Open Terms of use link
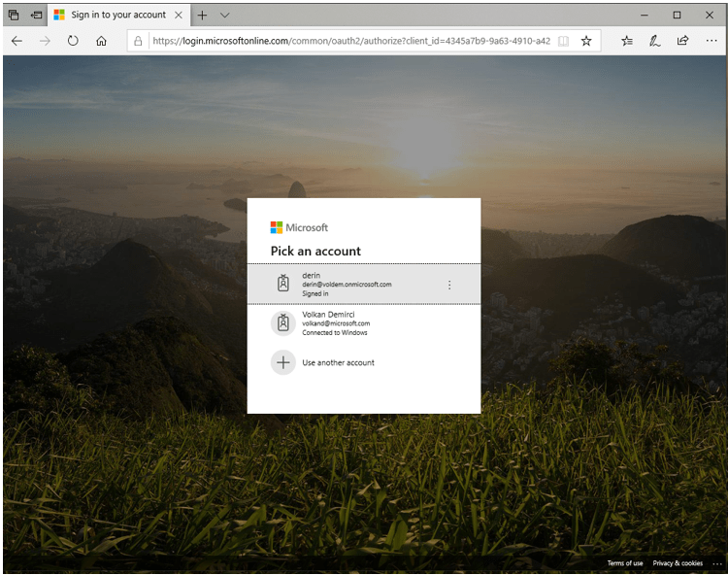 click(624, 563)
